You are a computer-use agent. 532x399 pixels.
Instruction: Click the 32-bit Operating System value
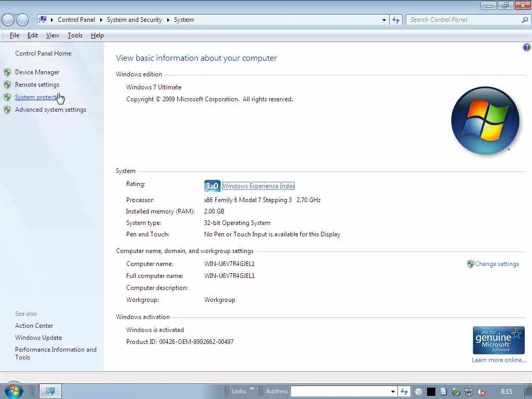coord(237,223)
